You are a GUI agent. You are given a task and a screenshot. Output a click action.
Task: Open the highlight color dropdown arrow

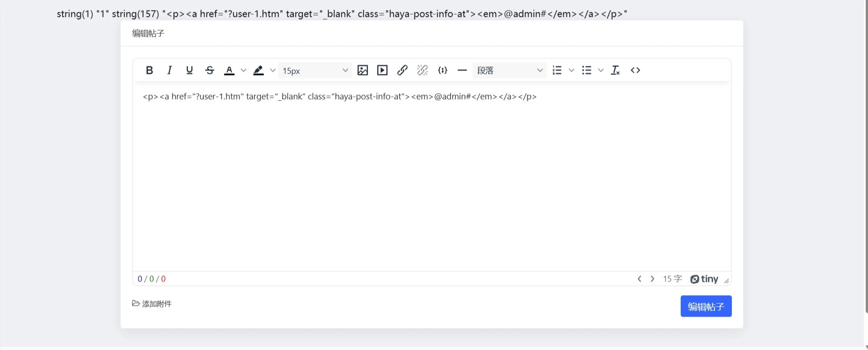[273, 70]
